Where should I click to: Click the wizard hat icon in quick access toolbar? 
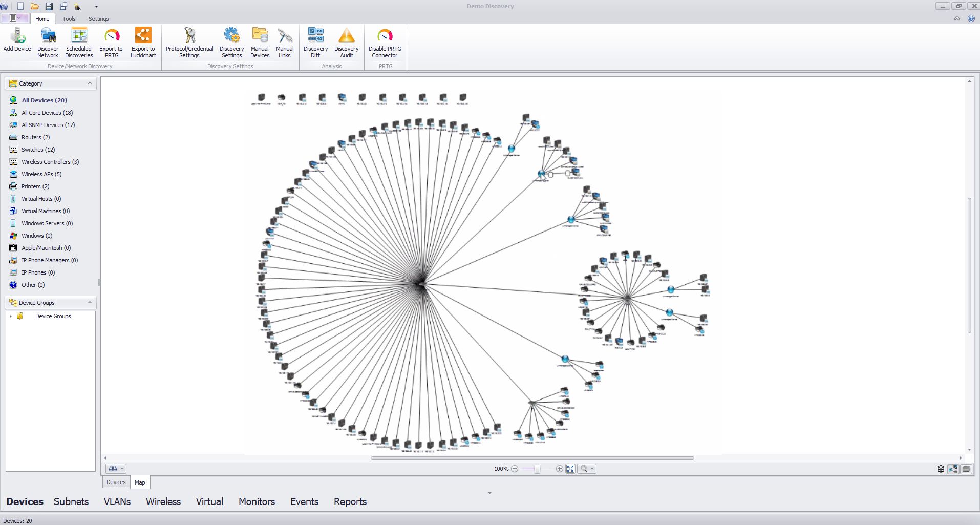tap(78, 6)
